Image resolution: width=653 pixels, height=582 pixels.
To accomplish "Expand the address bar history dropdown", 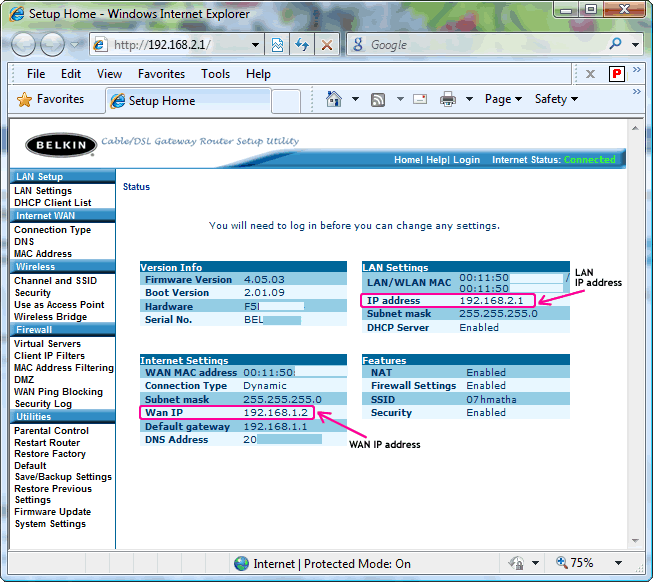I will coord(255,45).
